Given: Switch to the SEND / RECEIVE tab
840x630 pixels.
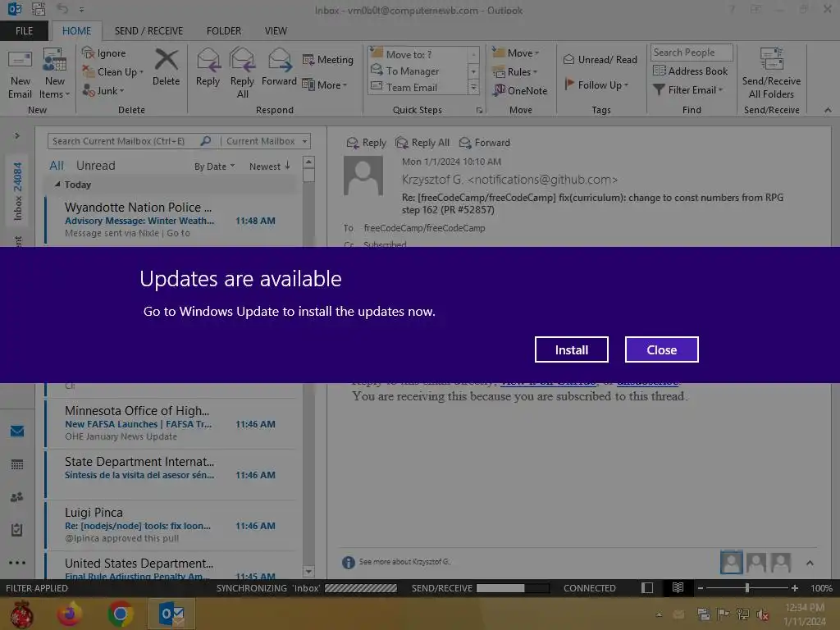Looking at the screenshot, I should 148,31.
